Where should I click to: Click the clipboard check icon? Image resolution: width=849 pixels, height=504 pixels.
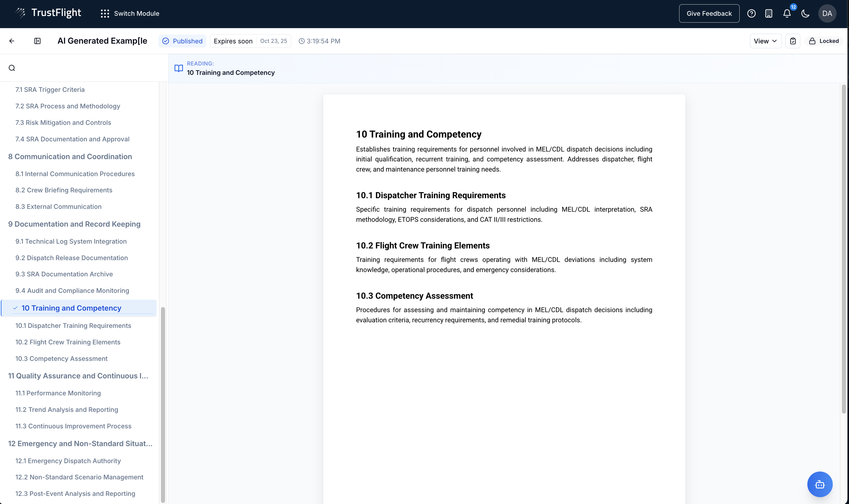tap(793, 41)
